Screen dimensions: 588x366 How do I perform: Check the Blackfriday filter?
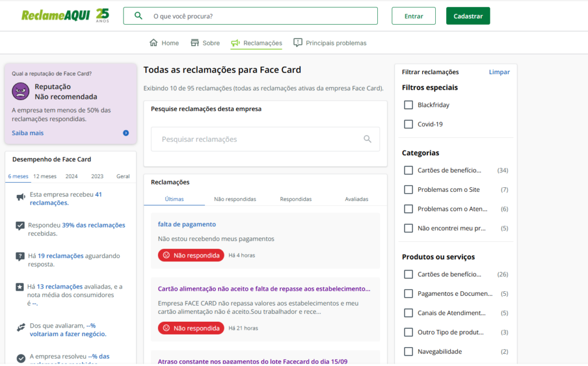pyautogui.click(x=408, y=105)
